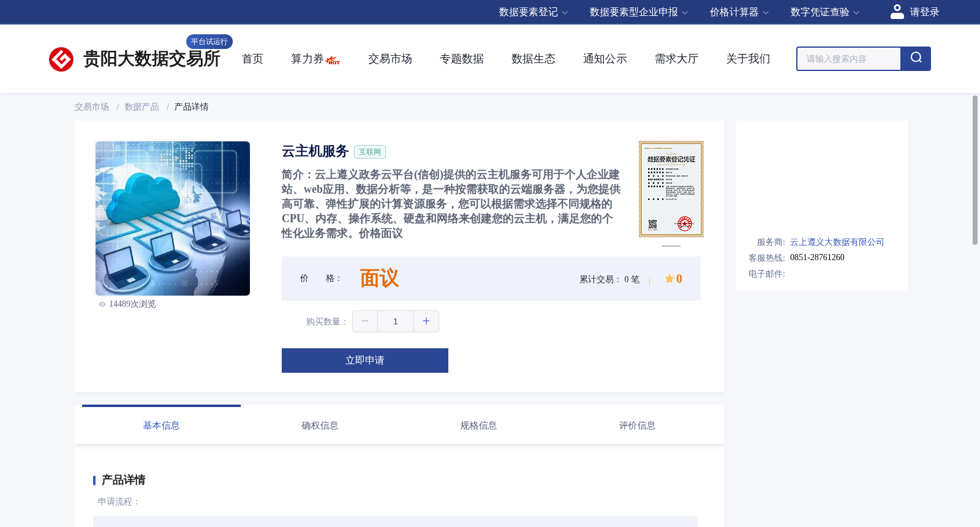
Task: Click the 请登录 link
Action: click(924, 12)
